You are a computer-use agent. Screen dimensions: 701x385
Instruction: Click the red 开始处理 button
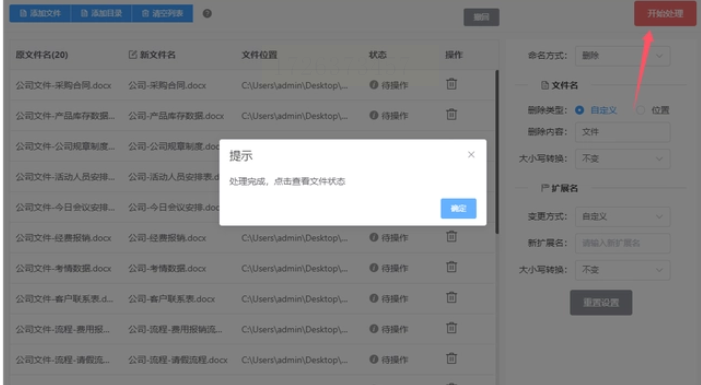coord(665,13)
